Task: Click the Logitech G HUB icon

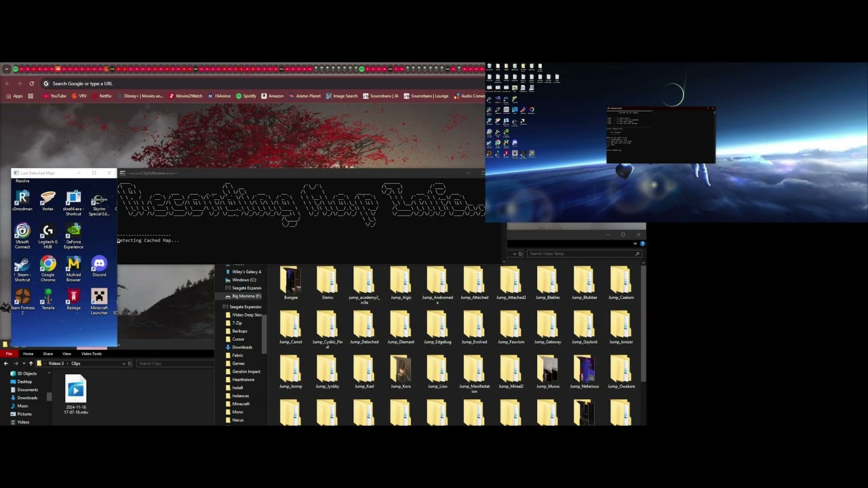Action: point(47,236)
